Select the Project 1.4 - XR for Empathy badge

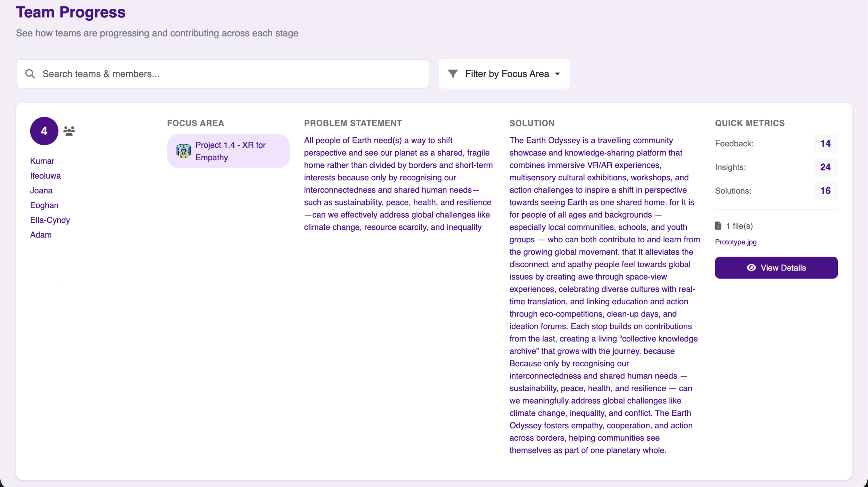coord(228,151)
